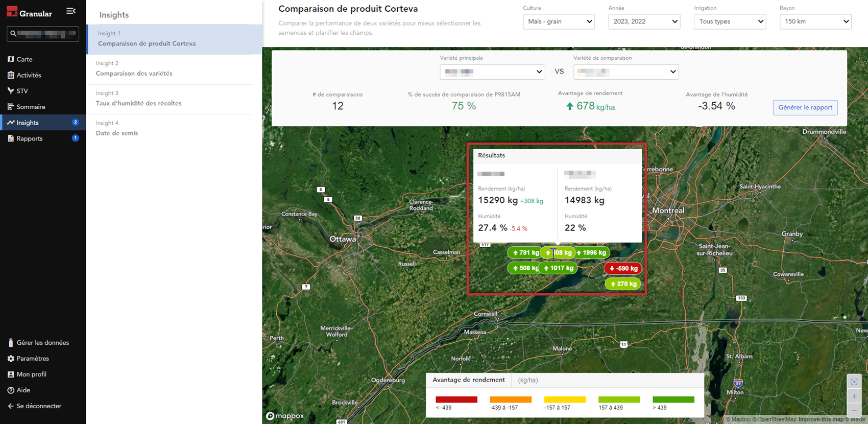Viewport: 868px width, 424px height.
Task: Click the Gérer les données icon
Action: [x=11, y=343]
